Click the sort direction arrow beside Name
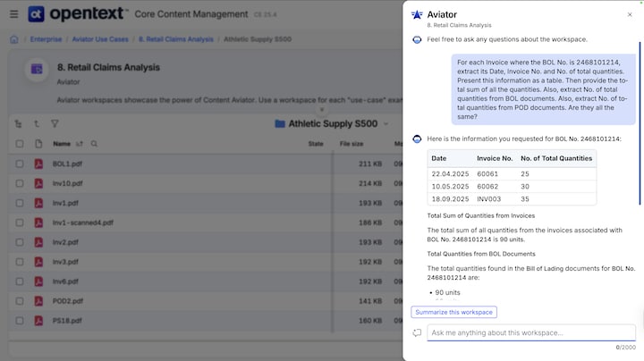Image resolution: width=644 pixels, height=361 pixels. tap(80, 144)
